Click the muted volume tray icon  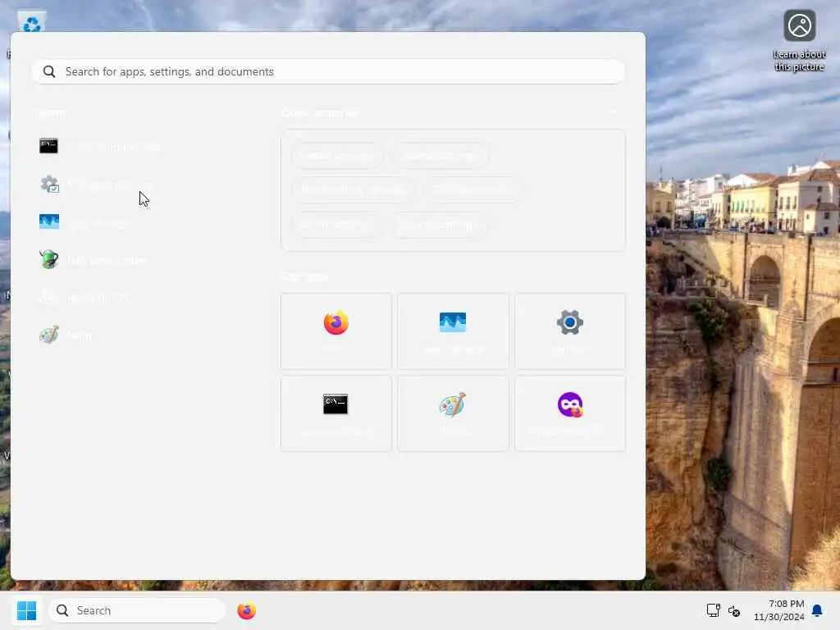point(734,610)
